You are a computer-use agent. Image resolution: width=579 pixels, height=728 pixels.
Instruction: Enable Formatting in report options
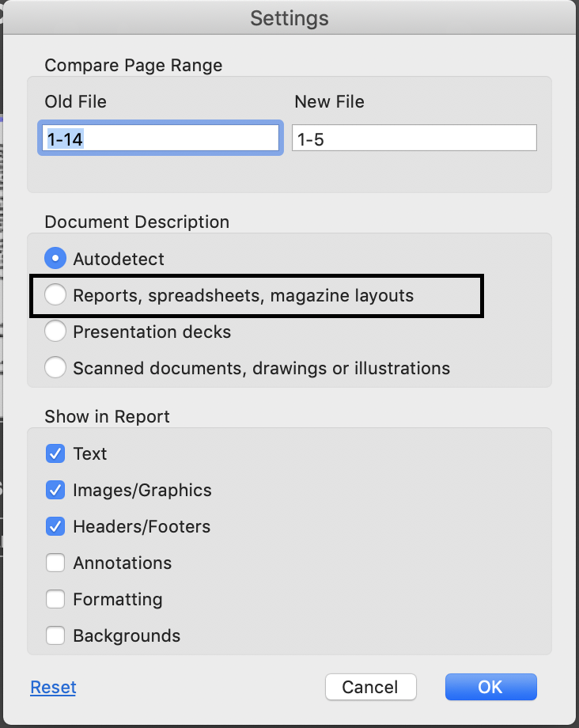coord(55,599)
